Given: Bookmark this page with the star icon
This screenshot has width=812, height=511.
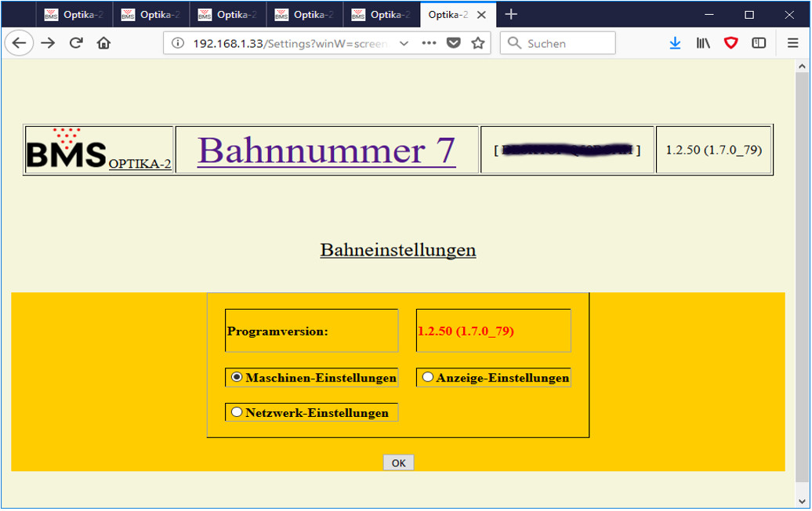Looking at the screenshot, I should (x=478, y=43).
